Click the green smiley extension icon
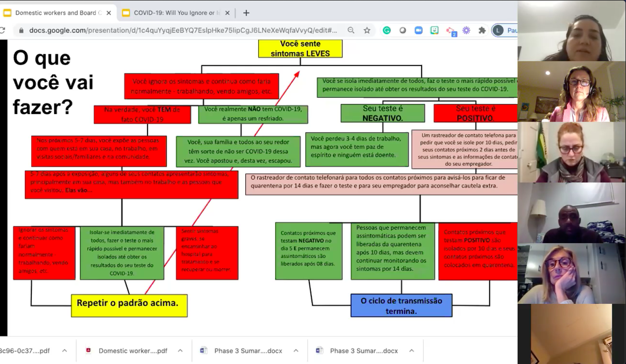626x364 pixels. [434, 30]
